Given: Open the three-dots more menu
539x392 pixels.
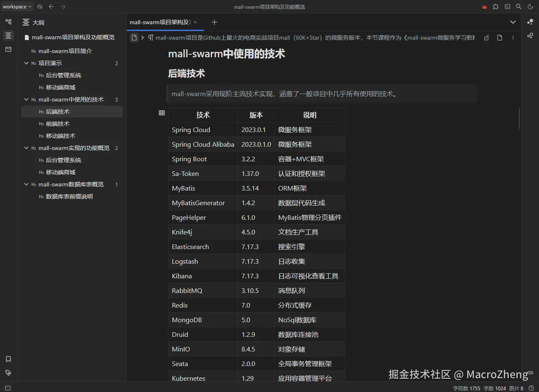Looking at the screenshot, I should click(513, 38).
